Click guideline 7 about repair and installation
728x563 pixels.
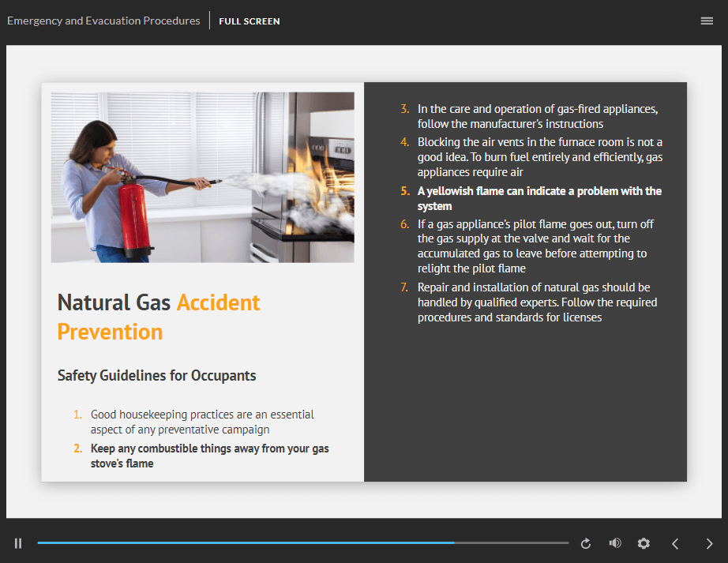click(529, 302)
